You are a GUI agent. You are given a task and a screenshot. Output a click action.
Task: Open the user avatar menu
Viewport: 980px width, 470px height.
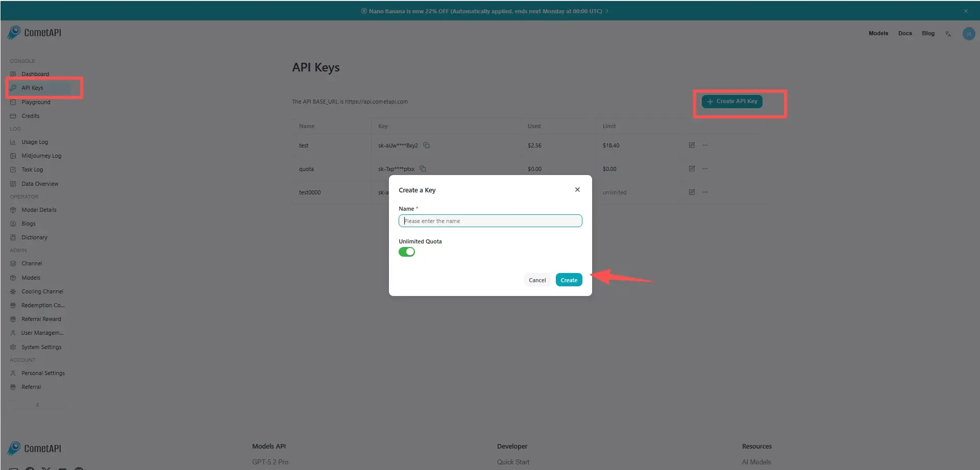pos(968,34)
